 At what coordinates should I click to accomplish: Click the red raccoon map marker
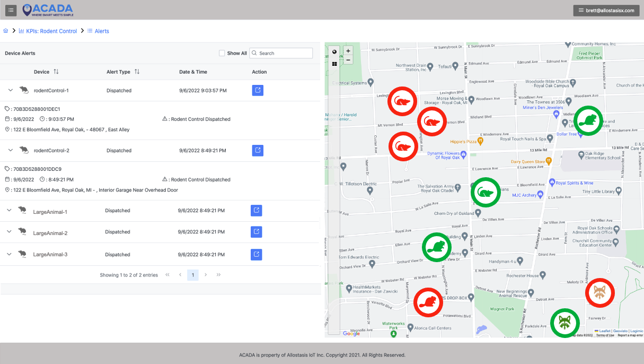599,292
